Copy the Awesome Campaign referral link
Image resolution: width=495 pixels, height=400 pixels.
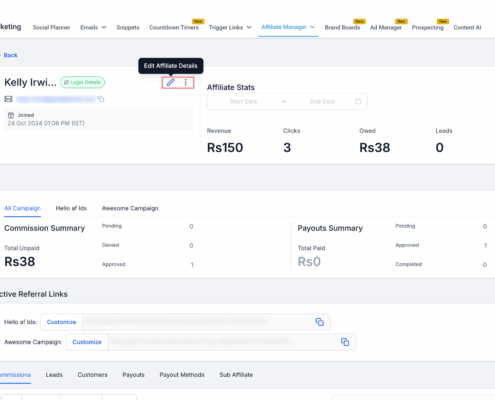(345, 342)
